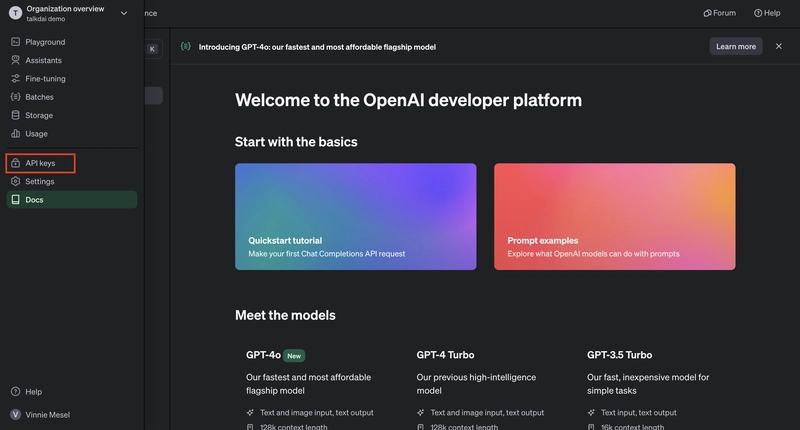Image resolution: width=800 pixels, height=430 pixels.
Task: Select Batches in the sidebar
Action: pyautogui.click(x=71, y=97)
